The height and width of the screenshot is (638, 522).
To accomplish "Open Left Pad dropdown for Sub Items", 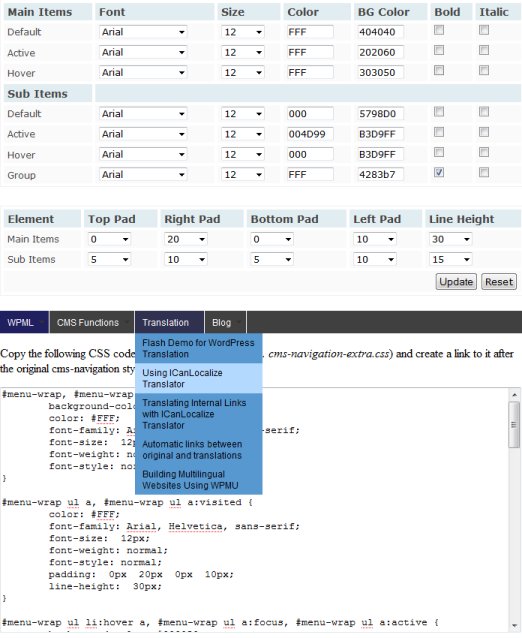I will pos(375,260).
